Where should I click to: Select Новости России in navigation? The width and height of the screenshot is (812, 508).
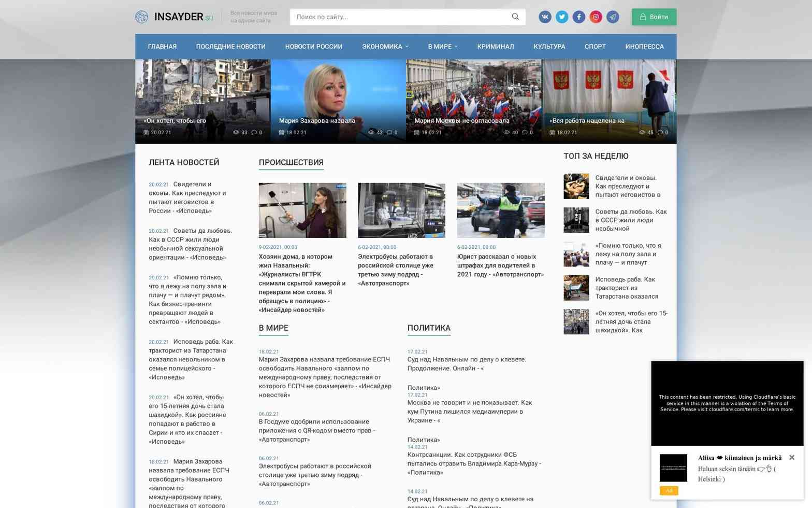pos(313,47)
